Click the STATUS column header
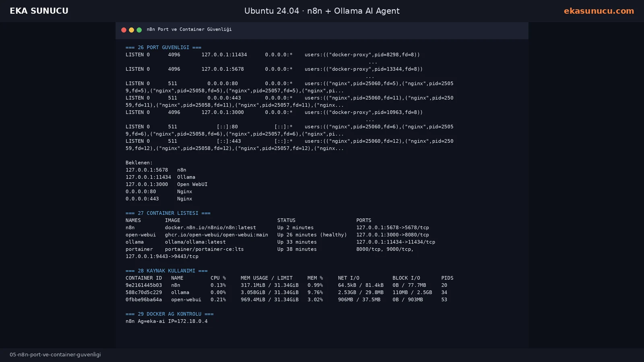The width and height of the screenshot is (644, 362). (286, 220)
